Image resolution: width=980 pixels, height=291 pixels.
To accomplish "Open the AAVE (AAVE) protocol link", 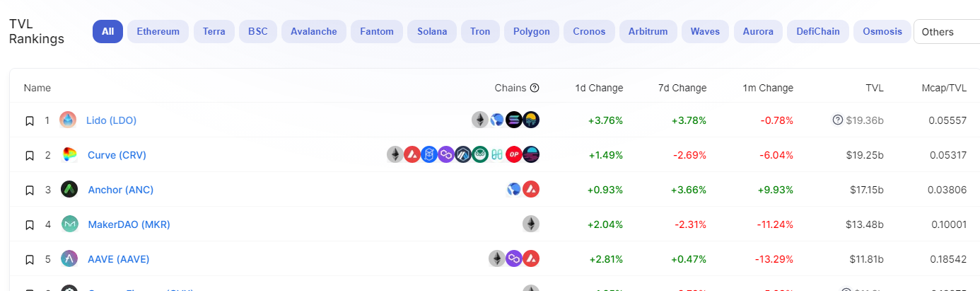I will [x=118, y=259].
